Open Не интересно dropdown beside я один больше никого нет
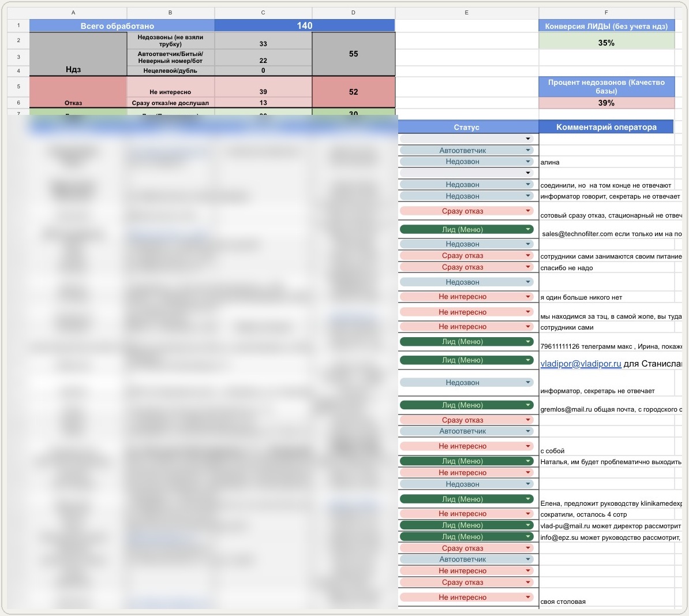Viewport: 689px width, 616px height. coord(528,297)
